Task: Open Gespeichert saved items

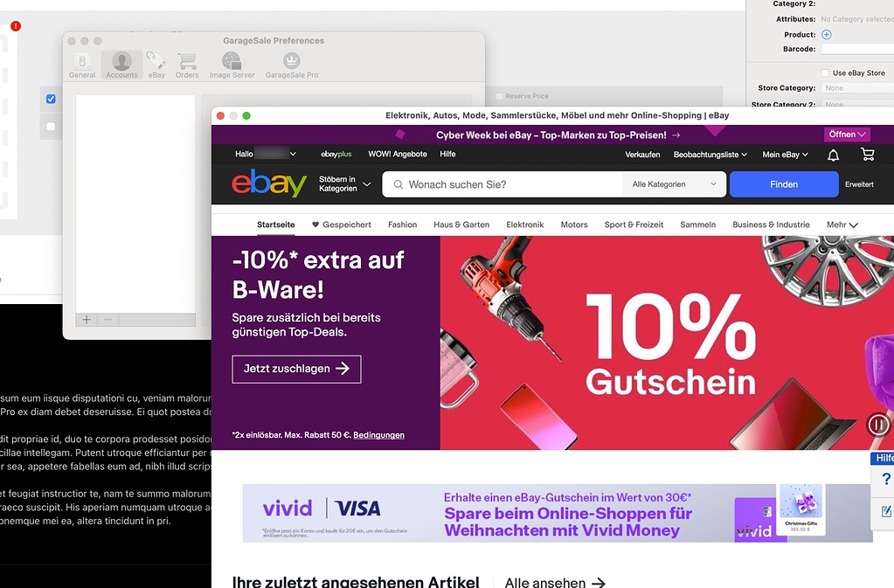Action: pos(342,225)
